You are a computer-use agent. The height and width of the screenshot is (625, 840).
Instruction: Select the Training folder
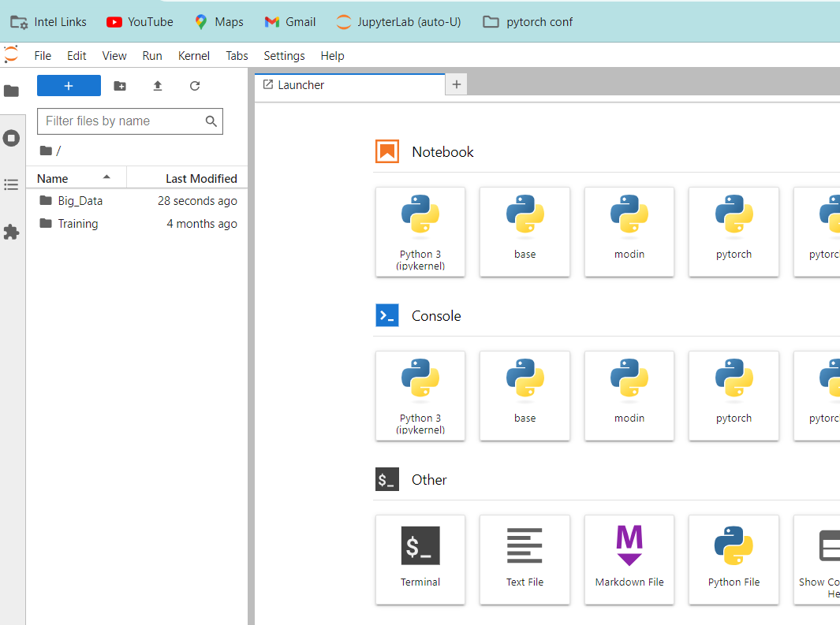point(137,224)
